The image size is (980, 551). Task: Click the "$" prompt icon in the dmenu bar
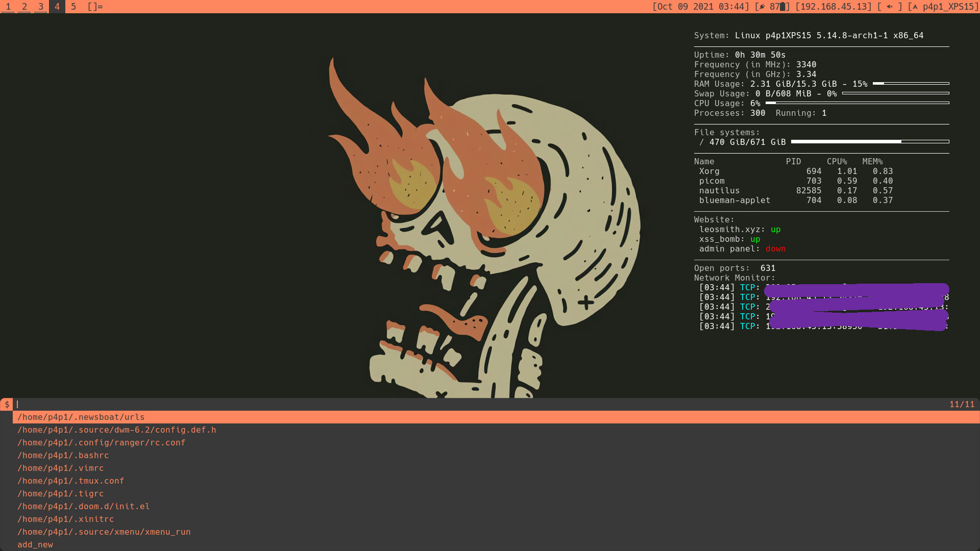(7, 404)
